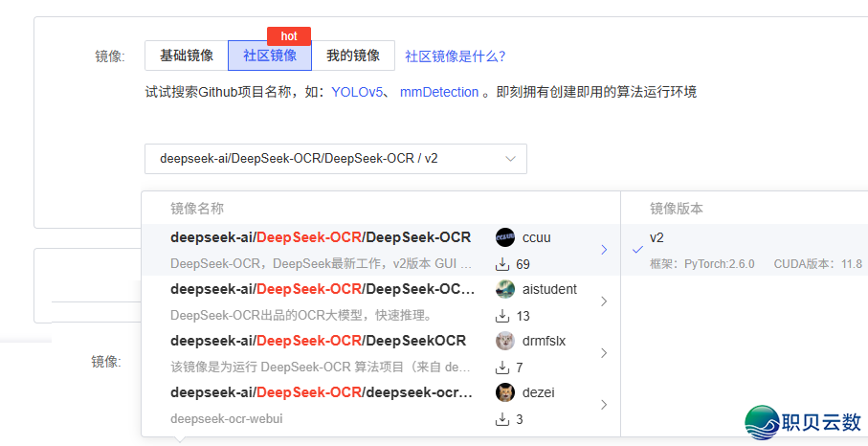Screen dimensions: 868x446
Task: Click description starting 'DeepSeek-OCR，DeepSeek最新工作'
Action: (x=321, y=264)
